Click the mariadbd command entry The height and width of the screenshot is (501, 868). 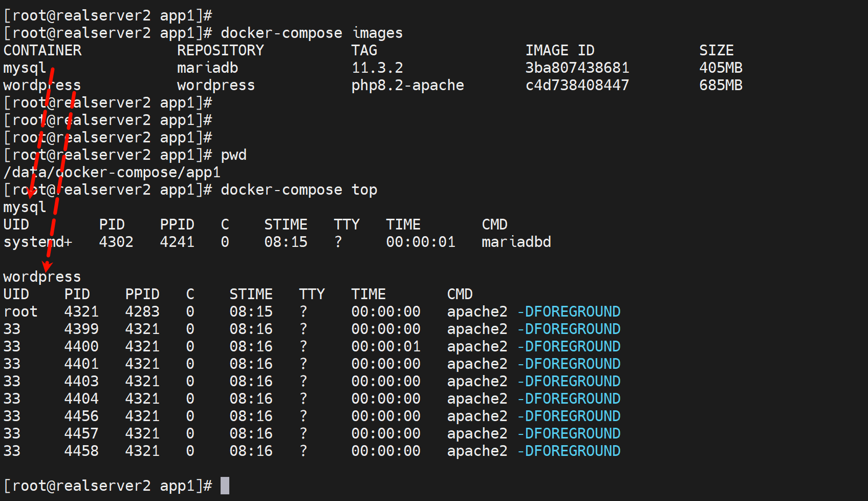(516, 242)
